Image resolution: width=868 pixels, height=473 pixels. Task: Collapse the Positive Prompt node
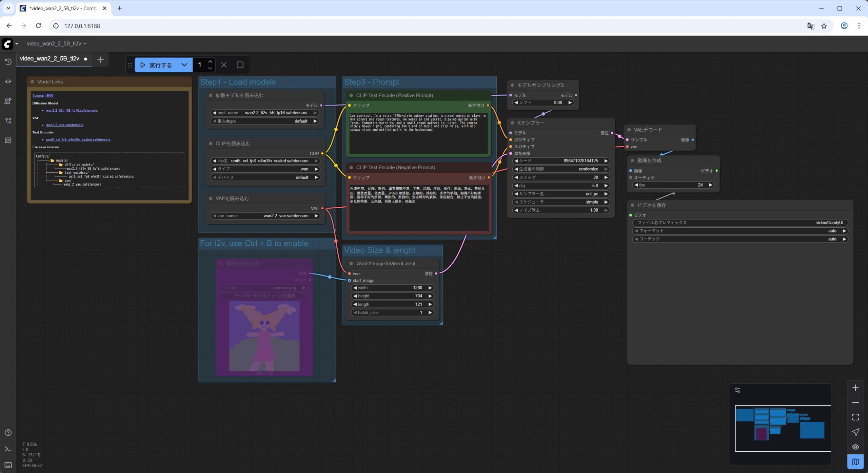[x=351, y=96]
